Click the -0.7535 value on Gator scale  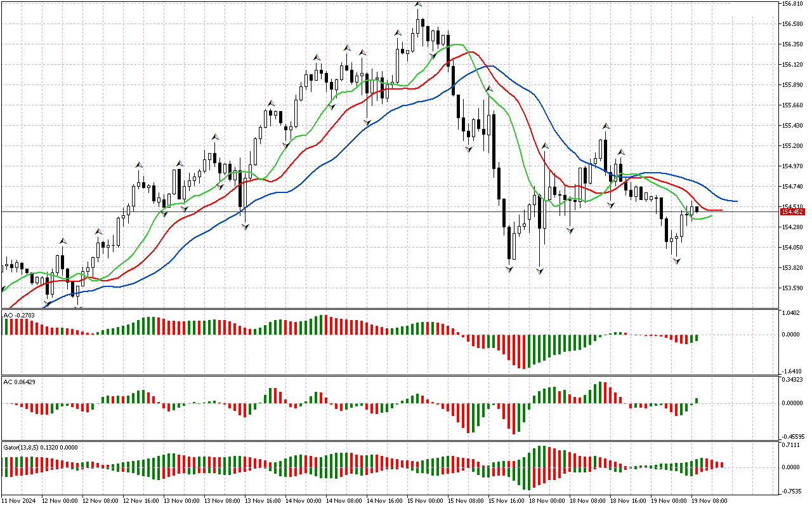coord(793,491)
